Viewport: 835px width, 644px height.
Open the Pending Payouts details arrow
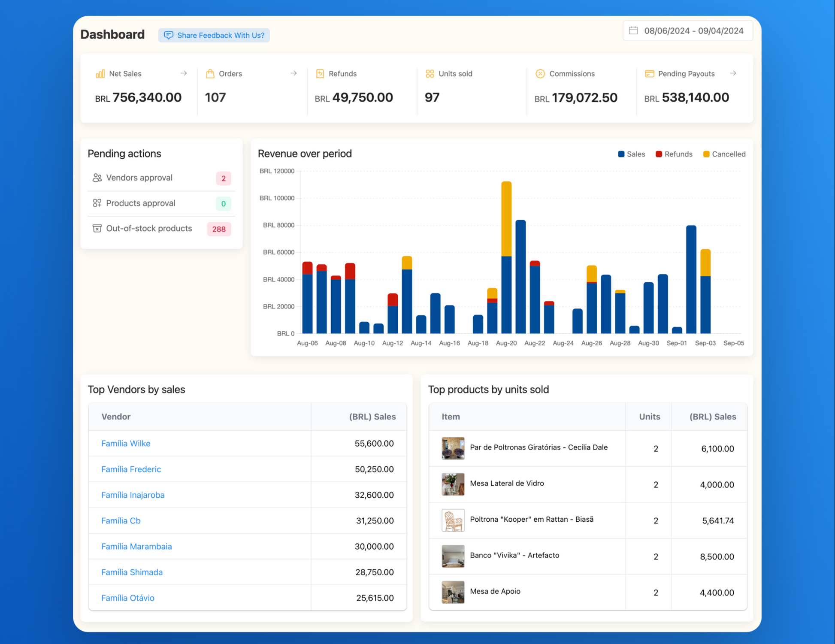coord(733,73)
